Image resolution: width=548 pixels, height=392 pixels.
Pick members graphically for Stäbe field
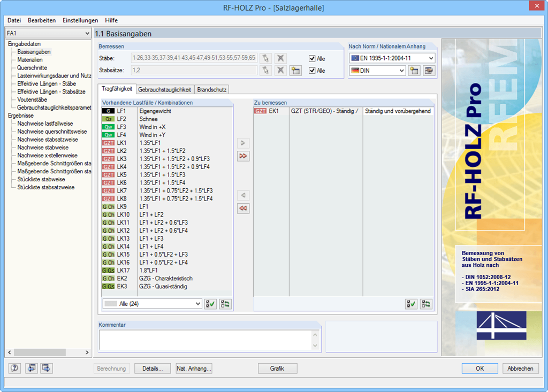click(x=265, y=58)
